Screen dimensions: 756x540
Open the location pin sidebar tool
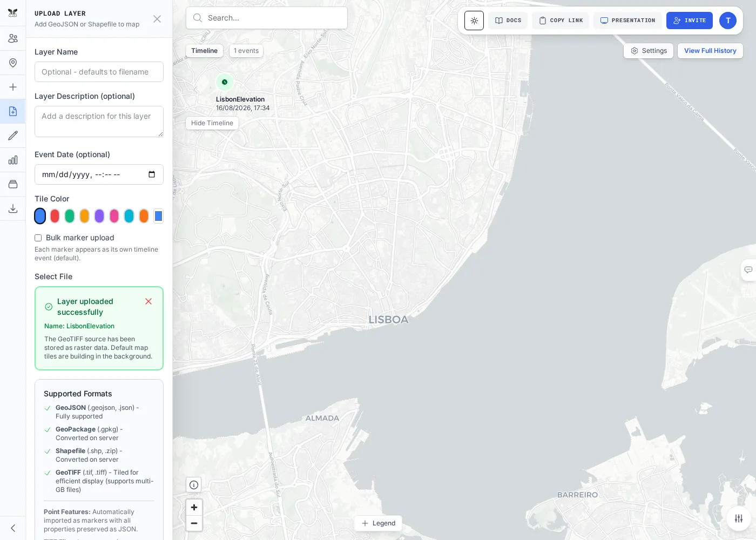[13, 63]
